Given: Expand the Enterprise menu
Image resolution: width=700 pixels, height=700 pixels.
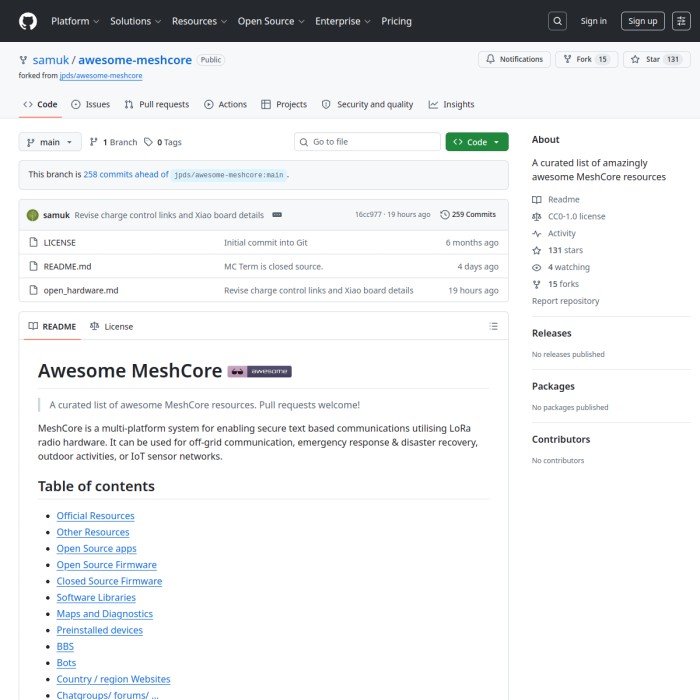Looking at the screenshot, I should 342,21.
